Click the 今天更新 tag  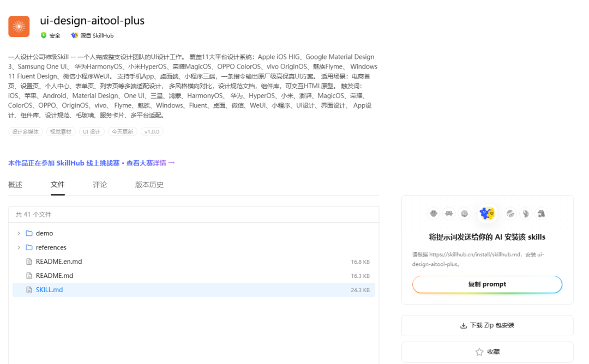click(123, 132)
